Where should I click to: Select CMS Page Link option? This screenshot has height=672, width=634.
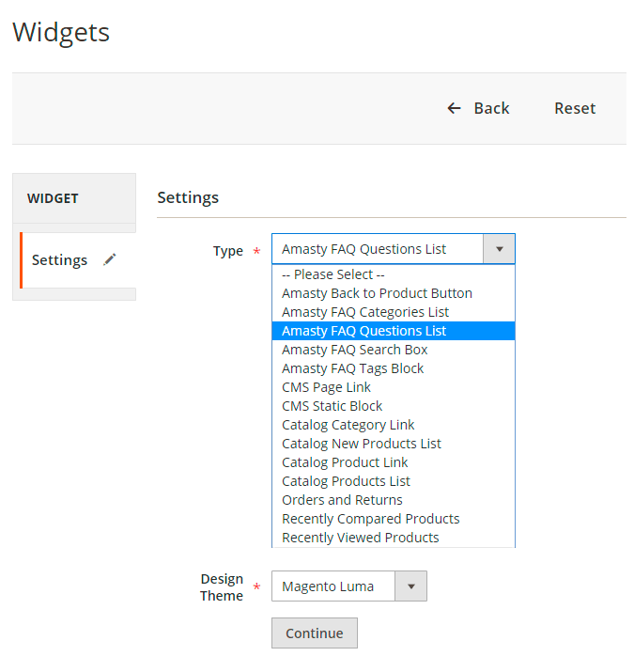click(394, 387)
